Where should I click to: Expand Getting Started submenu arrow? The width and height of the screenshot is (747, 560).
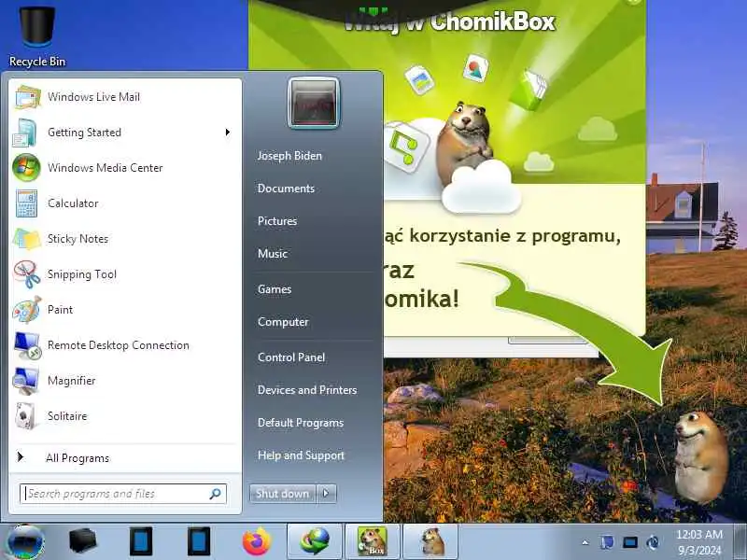point(228,133)
